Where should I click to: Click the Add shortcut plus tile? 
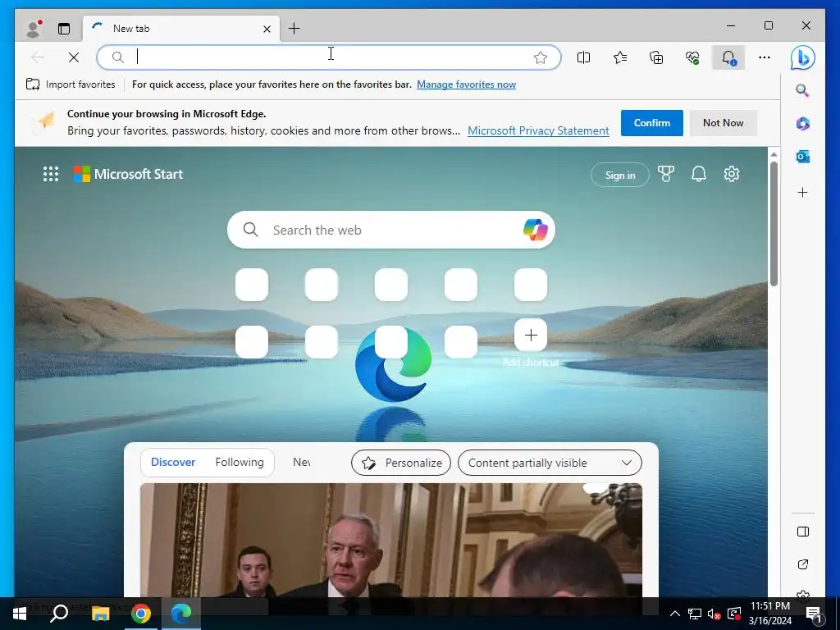point(531,336)
